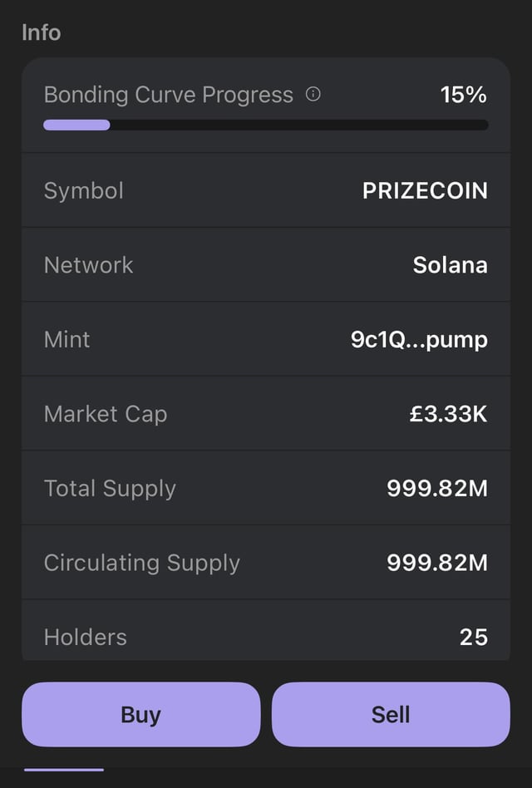
Task: Tap the Solana network value
Action: coord(450,265)
